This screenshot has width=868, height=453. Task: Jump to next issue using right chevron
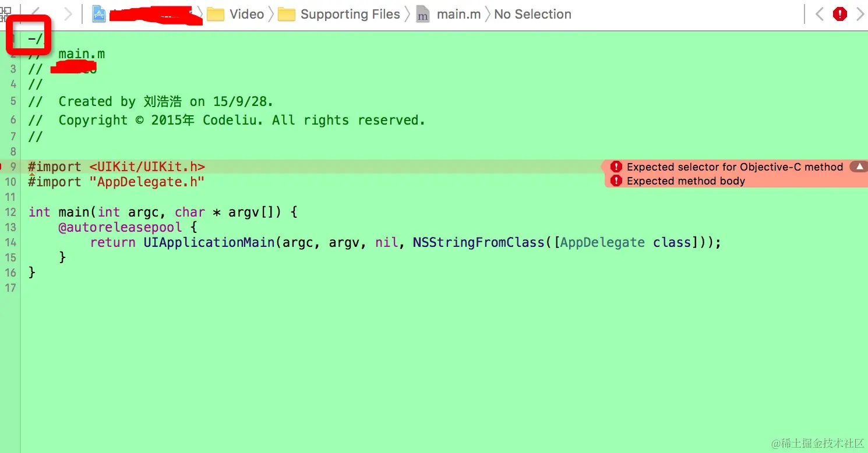pos(860,13)
